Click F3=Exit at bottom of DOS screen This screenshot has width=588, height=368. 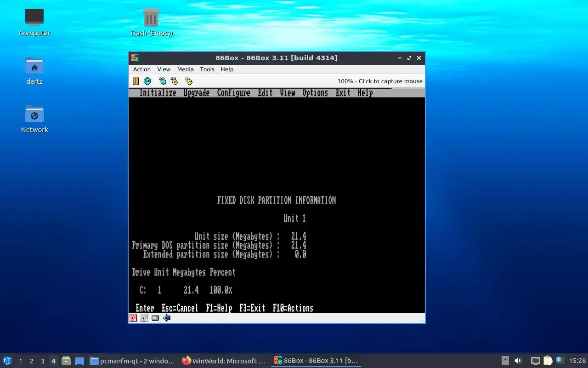[x=252, y=308]
